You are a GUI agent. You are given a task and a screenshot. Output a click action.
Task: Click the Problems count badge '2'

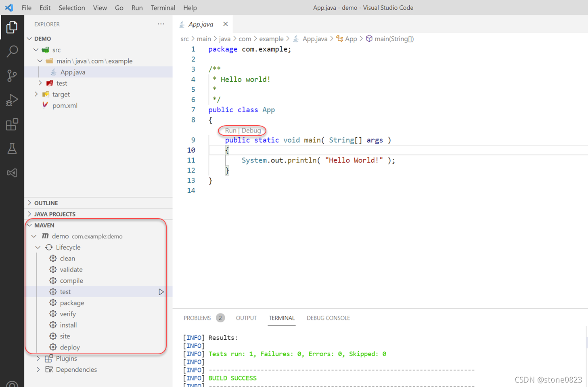(x=220, y=318)
